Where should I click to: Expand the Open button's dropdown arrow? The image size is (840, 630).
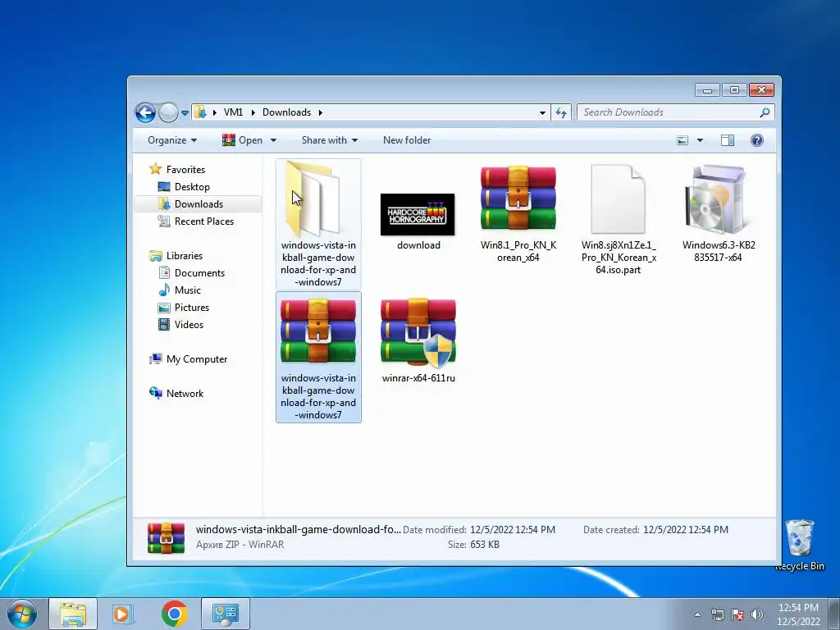pyautogui.click(x=273, y=140)
